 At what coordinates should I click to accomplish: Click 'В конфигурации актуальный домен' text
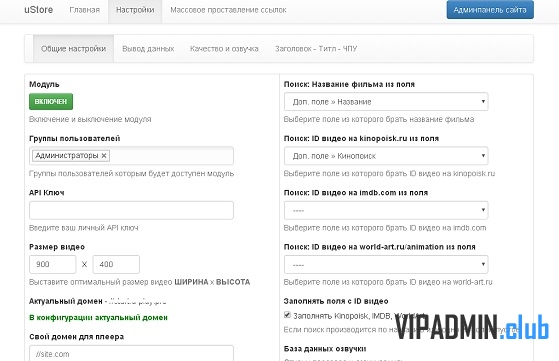click(x=98, y=318)
